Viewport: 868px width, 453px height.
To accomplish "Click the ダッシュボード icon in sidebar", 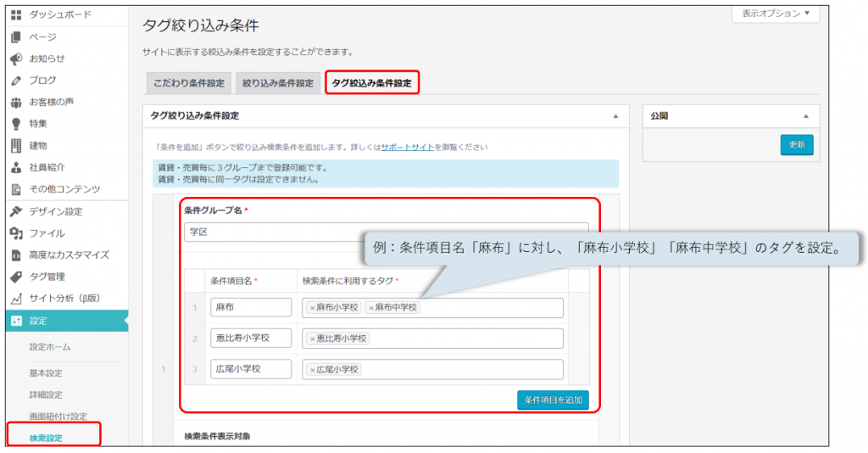I will [x=15, y=15].
